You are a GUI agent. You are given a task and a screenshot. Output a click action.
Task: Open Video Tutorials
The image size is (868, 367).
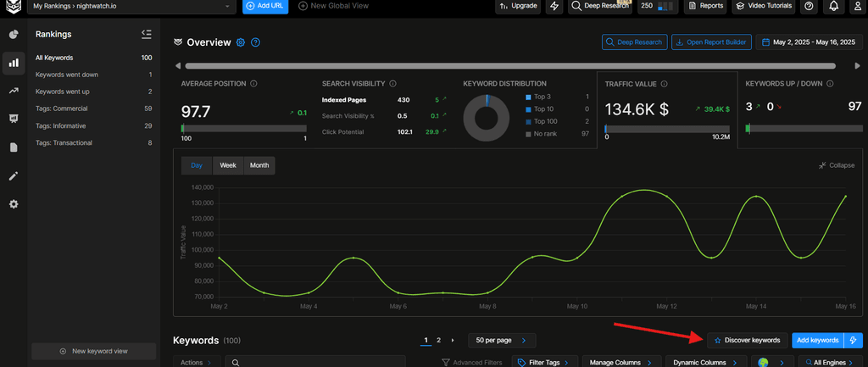tap(765, 6)
